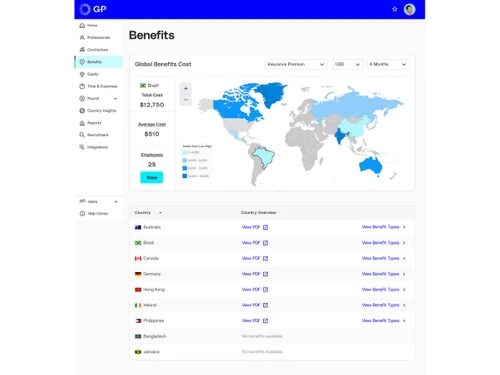Image resolution: width=500 pixels, height=375 pixels.
Task: Click the Recruitment search icon
Action: (x=82, y=135)
